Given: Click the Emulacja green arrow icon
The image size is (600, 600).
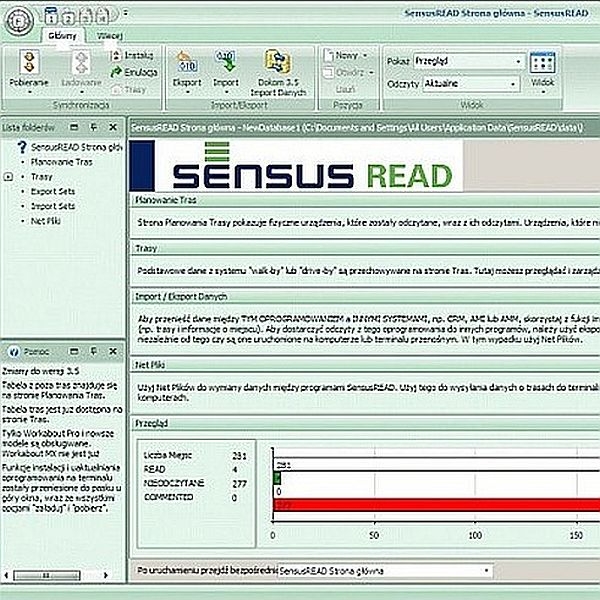Looking at the screenshot, I should click(116, 72).
